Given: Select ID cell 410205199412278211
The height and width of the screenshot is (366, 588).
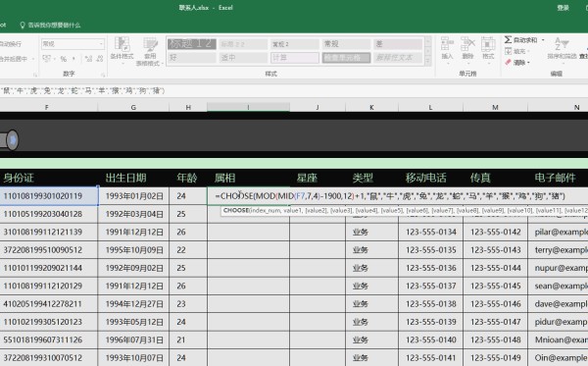Looking at the screenshot, I should [49, 304].
